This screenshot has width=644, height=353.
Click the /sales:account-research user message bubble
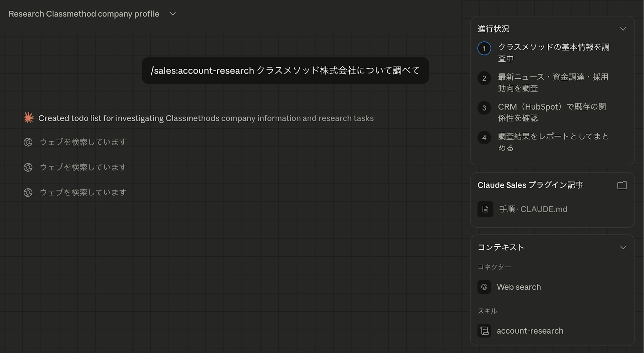tap(286, 71)
